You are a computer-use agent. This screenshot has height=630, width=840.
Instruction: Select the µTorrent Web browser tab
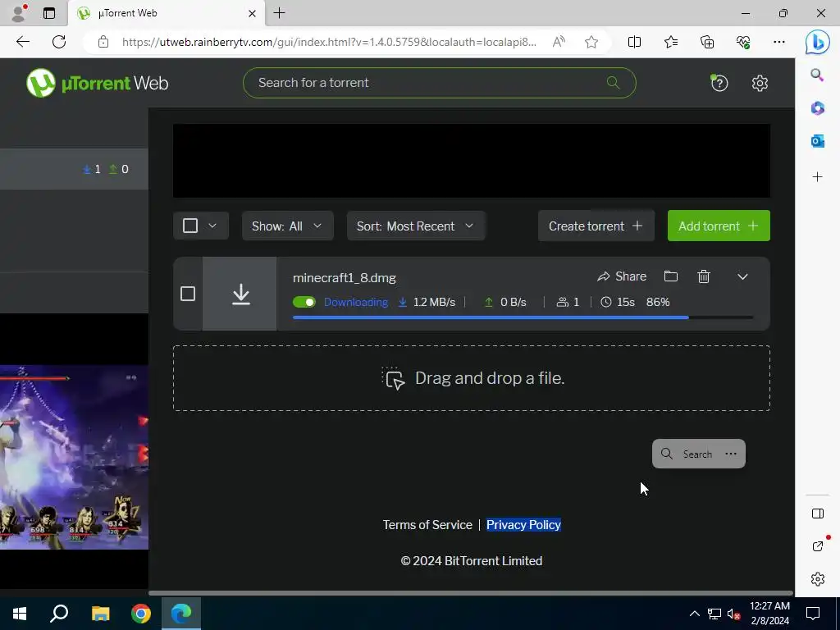pyautogui.click(x=166, y=13)
